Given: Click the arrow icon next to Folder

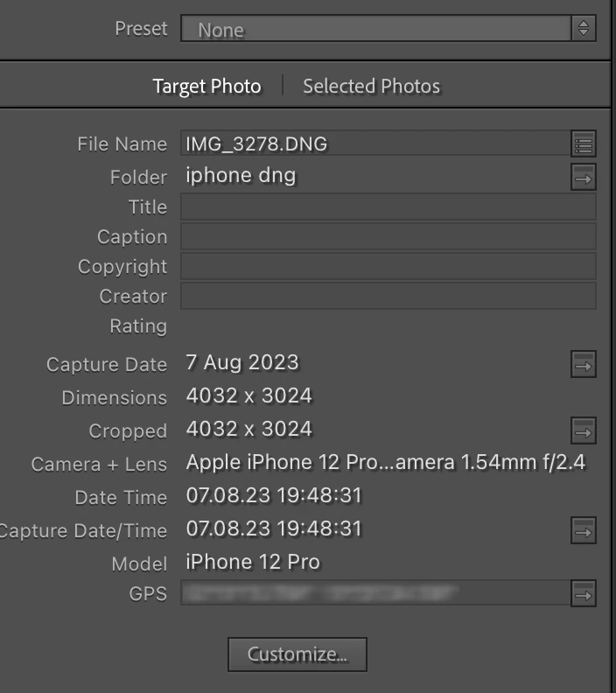Looking at the screenshot, I should click(x=584, y=178).
